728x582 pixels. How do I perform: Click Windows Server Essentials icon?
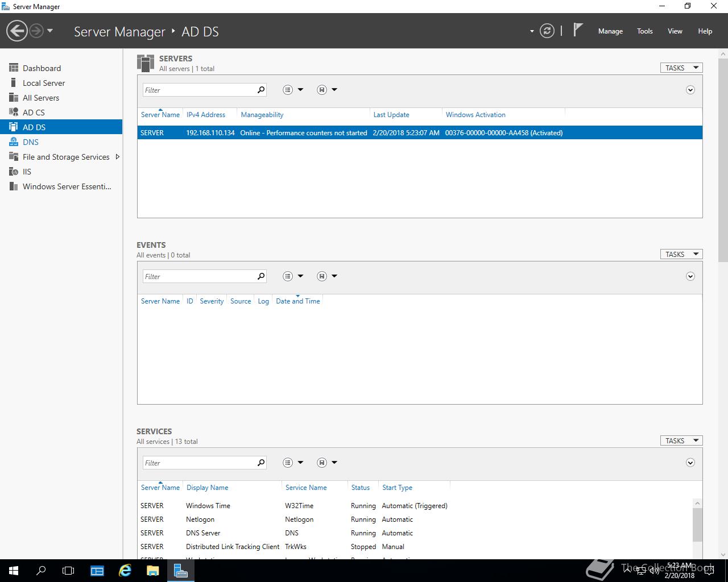click(x=14, y=186)
